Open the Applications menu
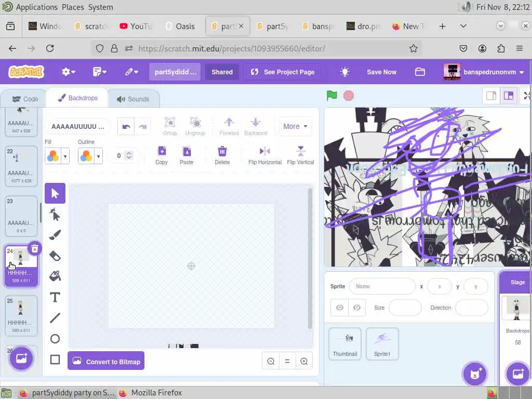 37,7
